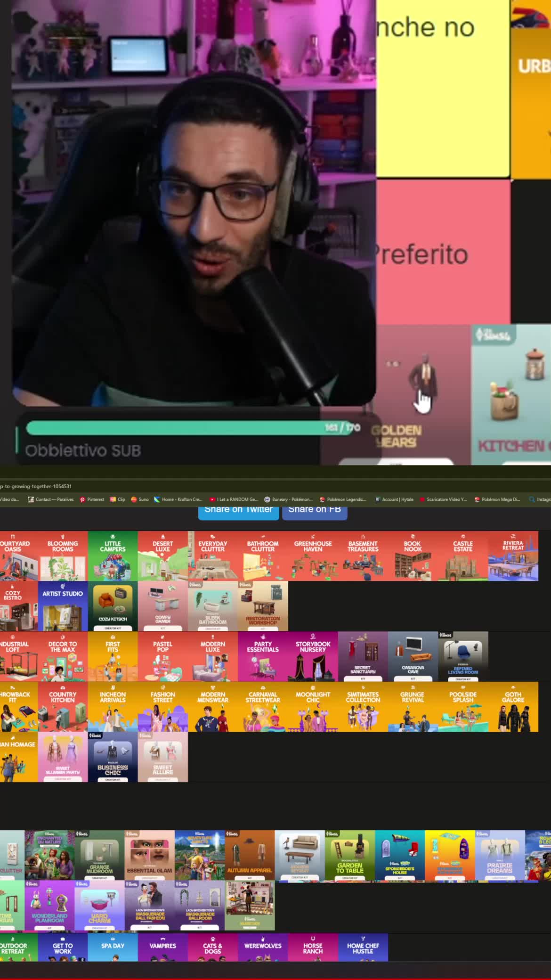Select the Grunge Revival kit tile
The image size is (551, 980).
tap(413, 707)
